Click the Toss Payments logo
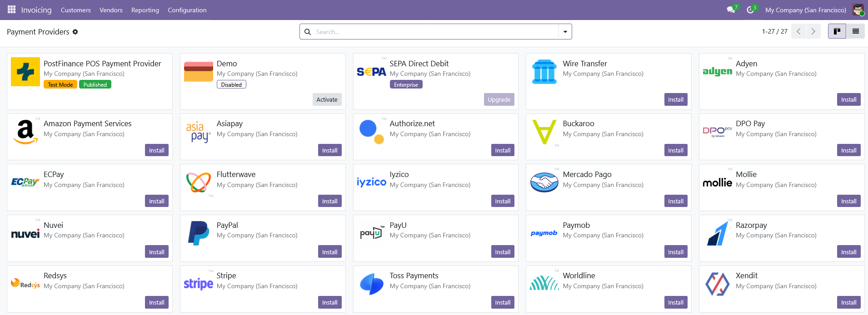Image resolution: width=868 pixels, height=315 pixels. click(x=372, y=284)
